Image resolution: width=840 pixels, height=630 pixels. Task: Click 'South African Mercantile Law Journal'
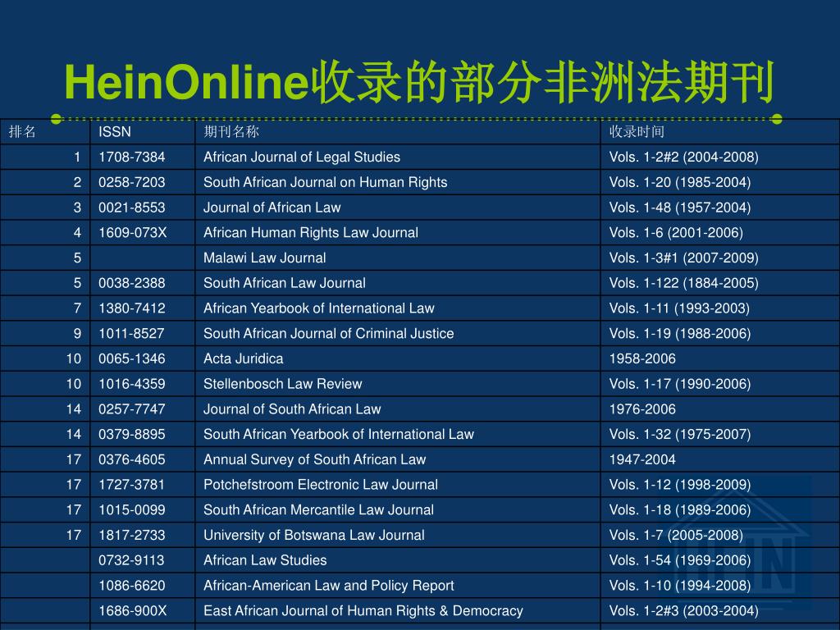click(318, 509)
